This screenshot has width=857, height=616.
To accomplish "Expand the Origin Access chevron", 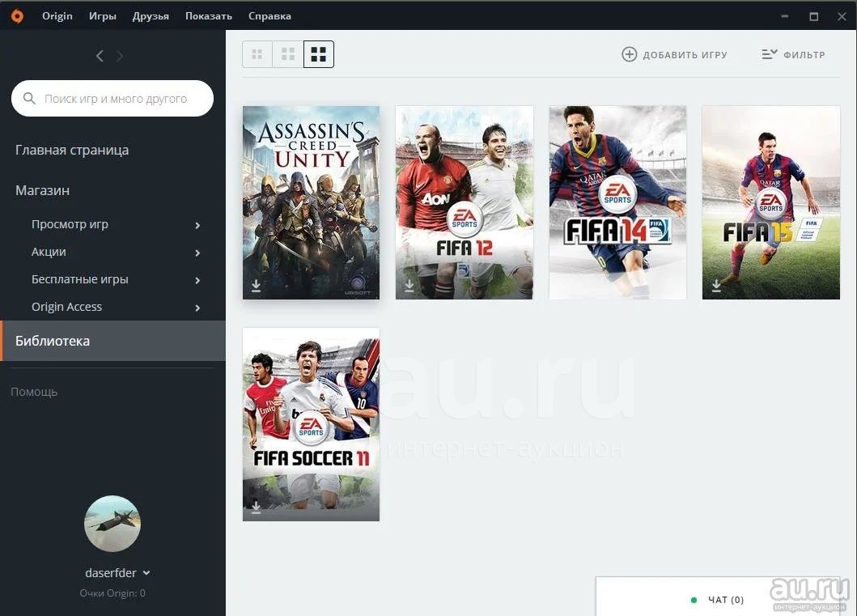I will click(x=197, y=308).
